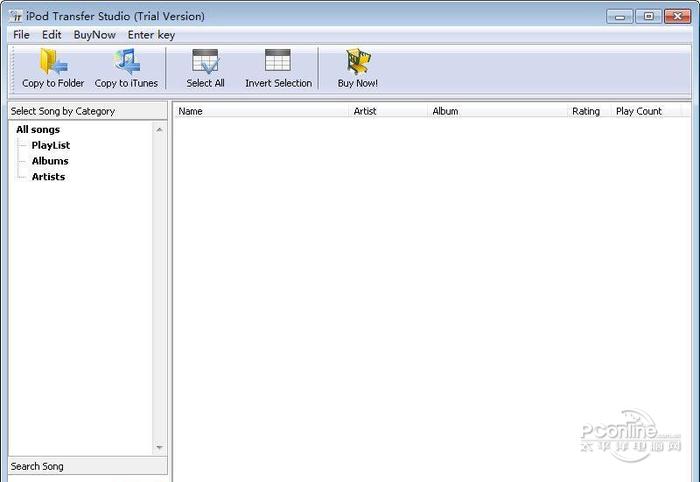This screenshot has height=482, width=700.
Task: Open the Enter key menu
Action: 151,35
